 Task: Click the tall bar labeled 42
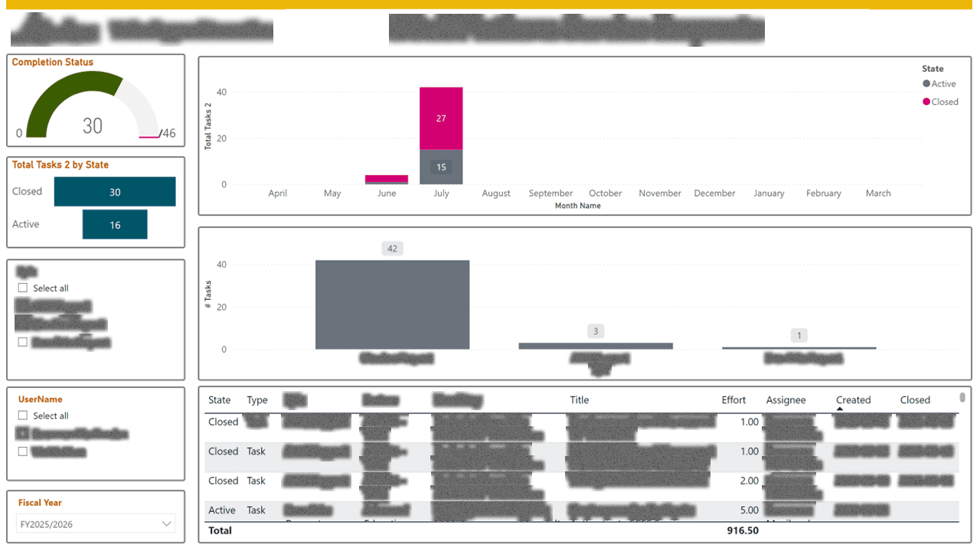(392, 304)
